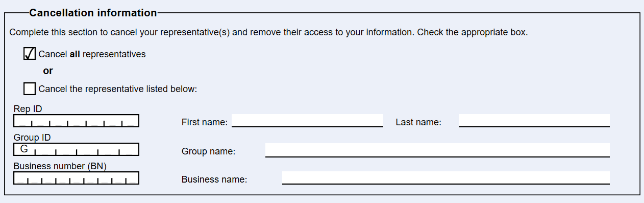
Task: Click the Cancellation information section heading
Action: tap(93, 13)
